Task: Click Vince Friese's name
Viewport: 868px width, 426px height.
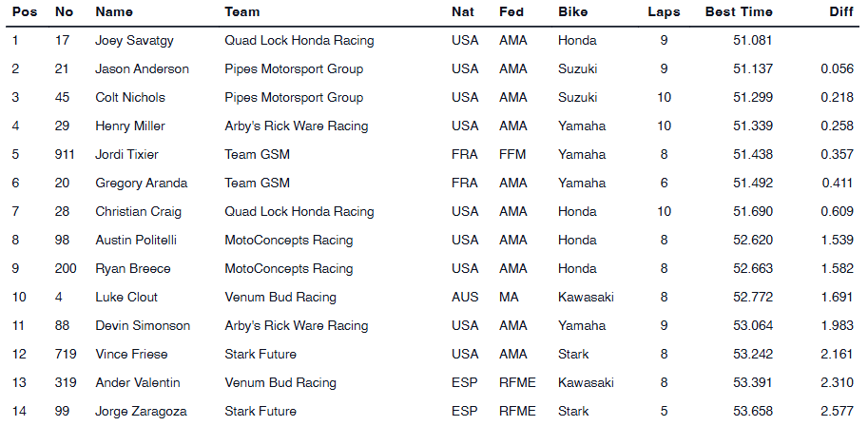Action: tap(131, 355)
